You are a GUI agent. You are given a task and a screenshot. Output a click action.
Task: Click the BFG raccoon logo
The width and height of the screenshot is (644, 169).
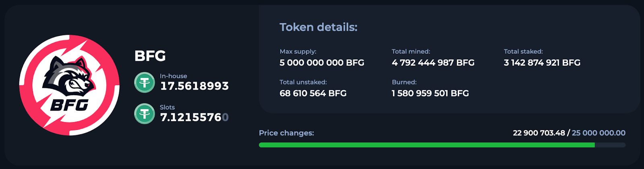click(x=69, y=85)
